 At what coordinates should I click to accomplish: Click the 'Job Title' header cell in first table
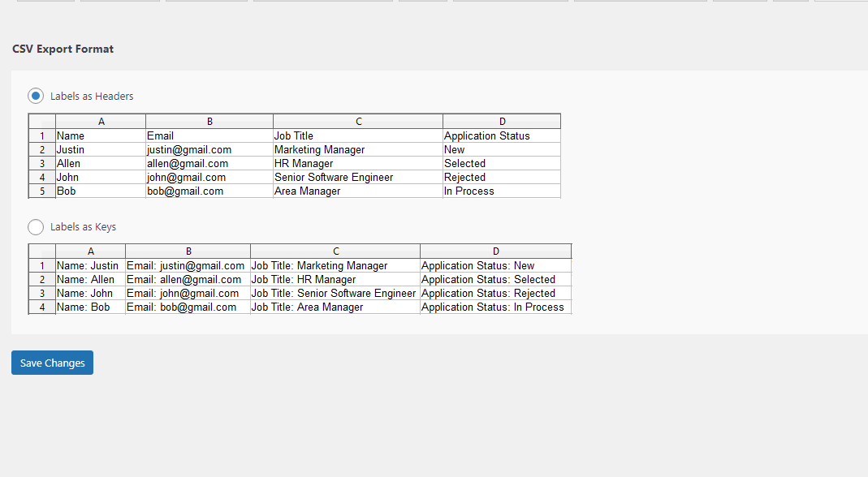(294, 136)
